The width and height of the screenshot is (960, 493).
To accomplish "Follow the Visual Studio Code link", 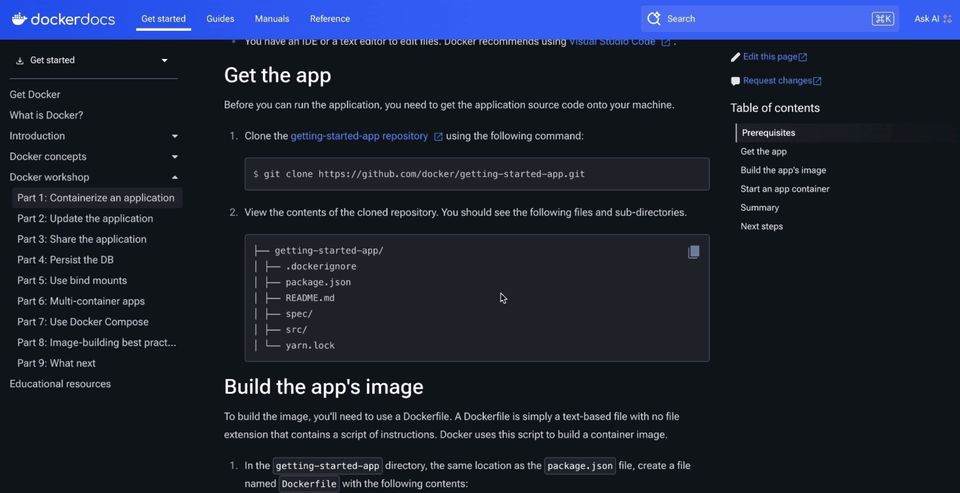I will tap(612, 42).
